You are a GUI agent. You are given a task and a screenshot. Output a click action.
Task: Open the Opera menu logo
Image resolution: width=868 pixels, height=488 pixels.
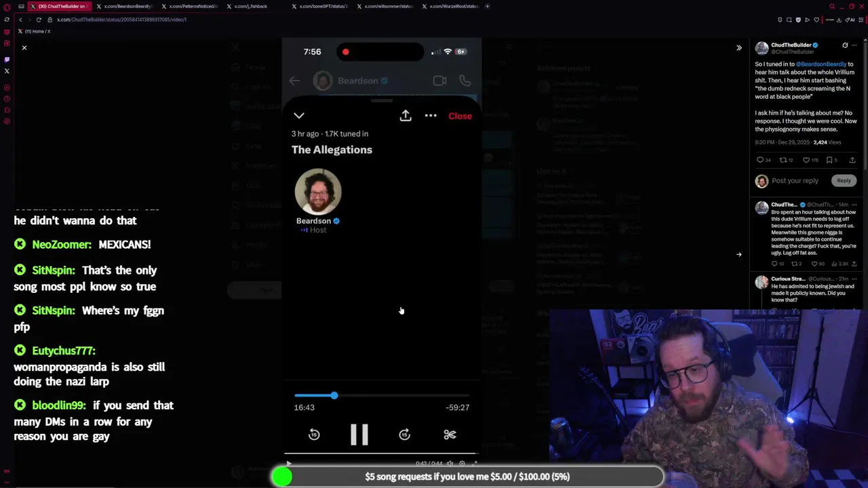7,6
